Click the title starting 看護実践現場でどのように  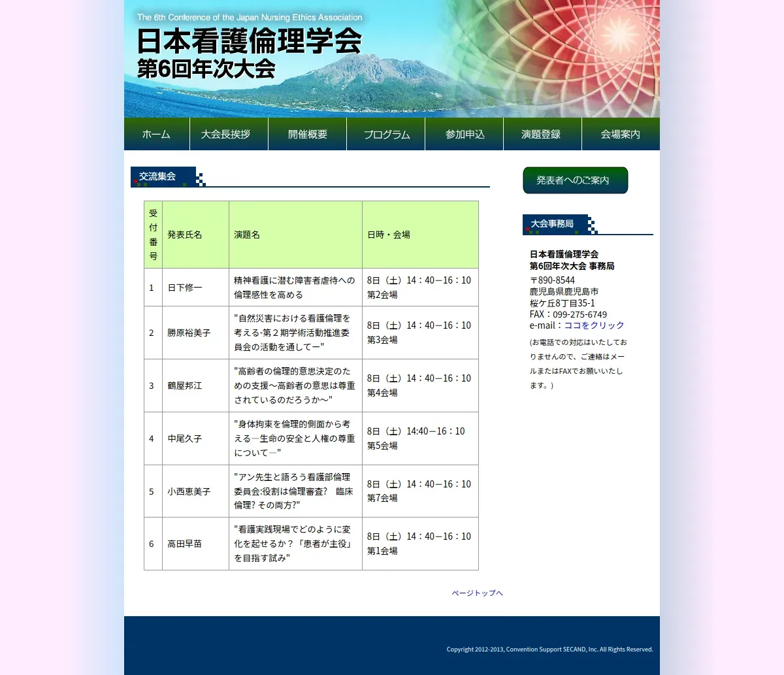[x=293, y=544]
